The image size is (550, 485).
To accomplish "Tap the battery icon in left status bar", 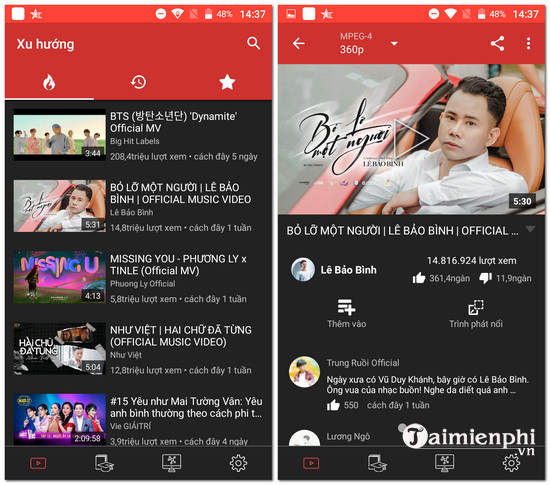I will point(208,14).
